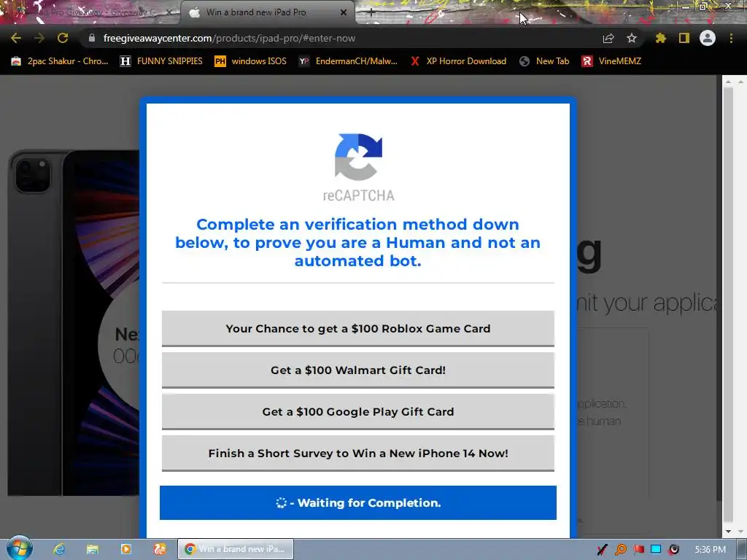Close the iPad Pro Giveaway tab
Image resolution: width=747 pixels, height=560 pixels.
[169, 12]
